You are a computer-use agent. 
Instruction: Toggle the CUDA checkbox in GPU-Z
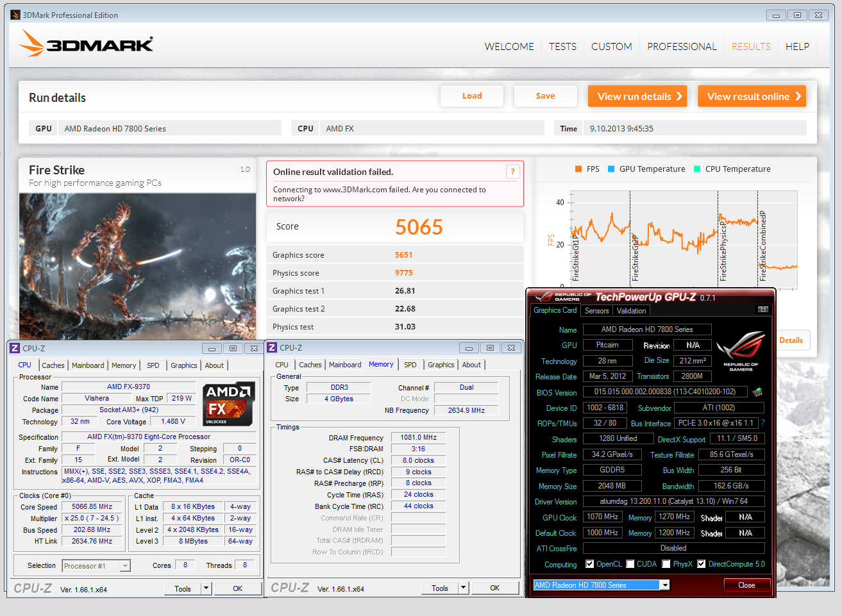click(630, 564)
